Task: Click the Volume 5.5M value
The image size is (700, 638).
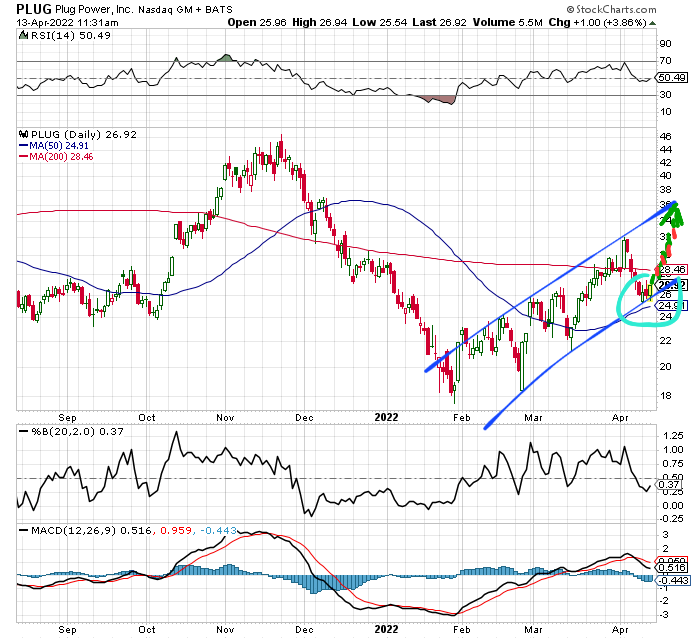Action: click(x=508, y=22)
